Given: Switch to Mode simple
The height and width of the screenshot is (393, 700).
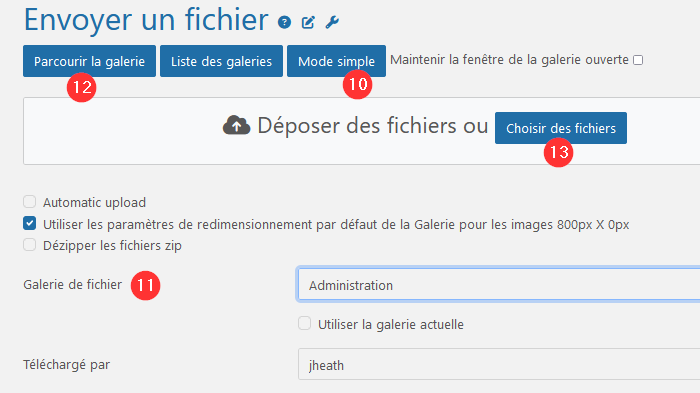Looking at the screenshot, I should (x=336, y=61).
